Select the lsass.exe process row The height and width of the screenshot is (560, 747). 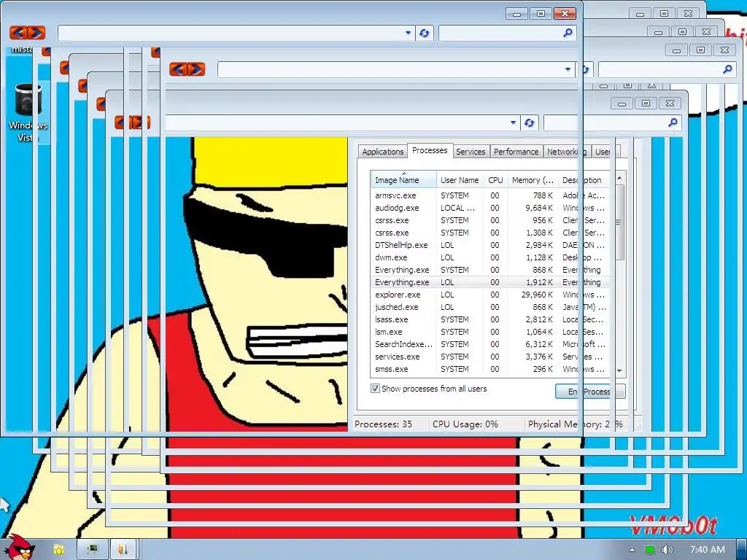(491, 319)
